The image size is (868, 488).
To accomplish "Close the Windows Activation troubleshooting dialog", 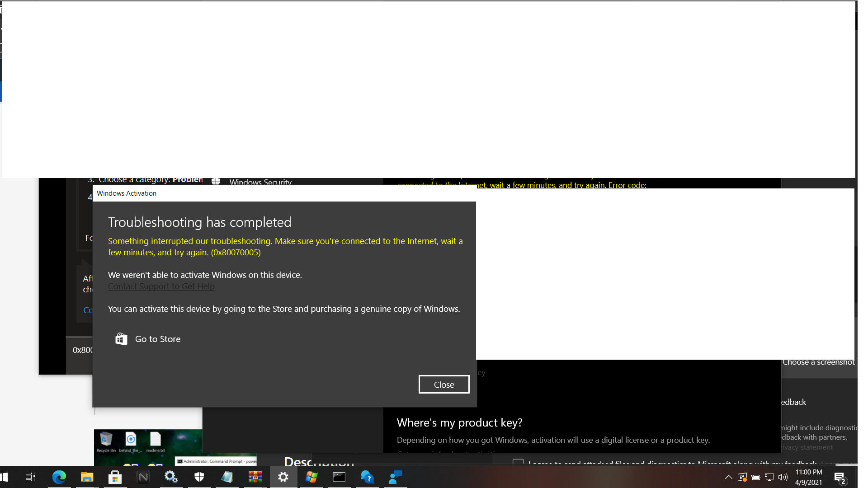I will tap(444, 385).
